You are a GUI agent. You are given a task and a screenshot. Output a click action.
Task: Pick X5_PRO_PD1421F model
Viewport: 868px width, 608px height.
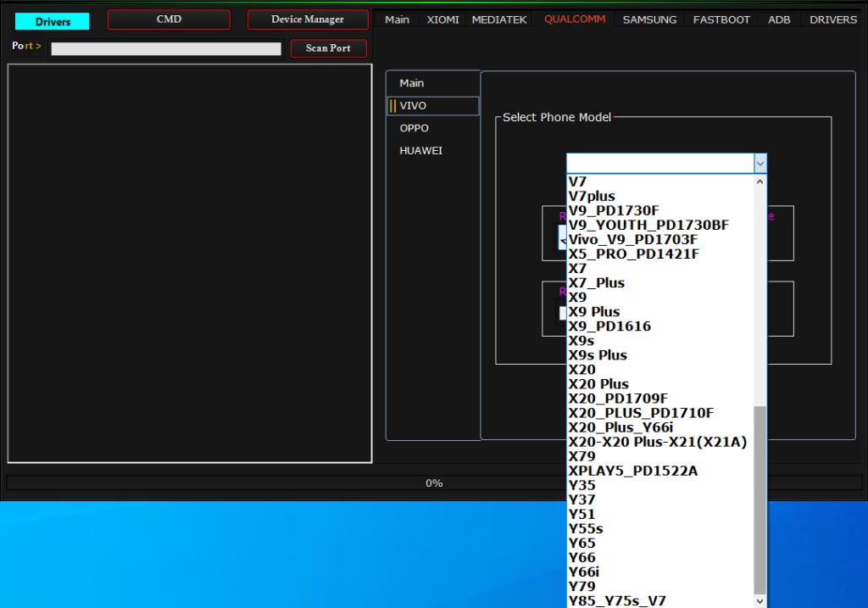coord(660,254)
